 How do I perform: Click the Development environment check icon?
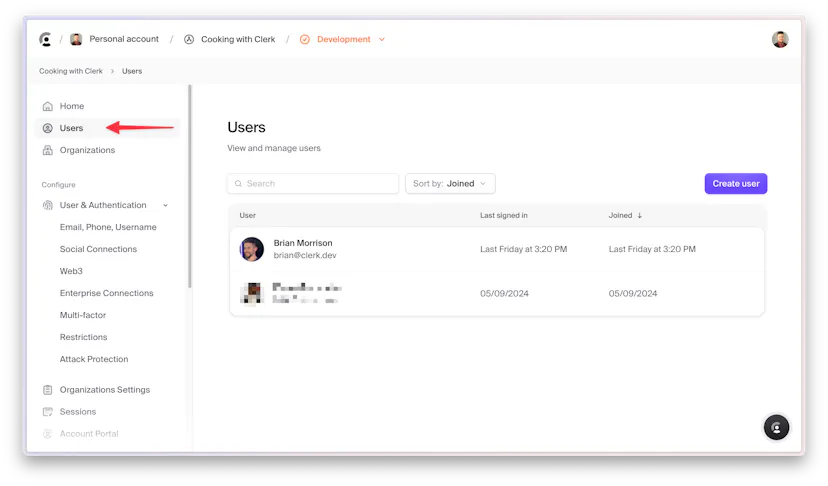(305, 40)
